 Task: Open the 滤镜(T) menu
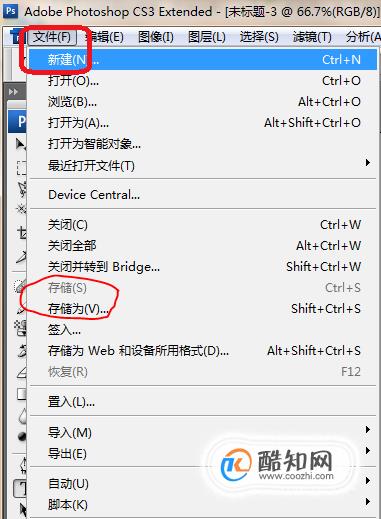coord(312,37)
